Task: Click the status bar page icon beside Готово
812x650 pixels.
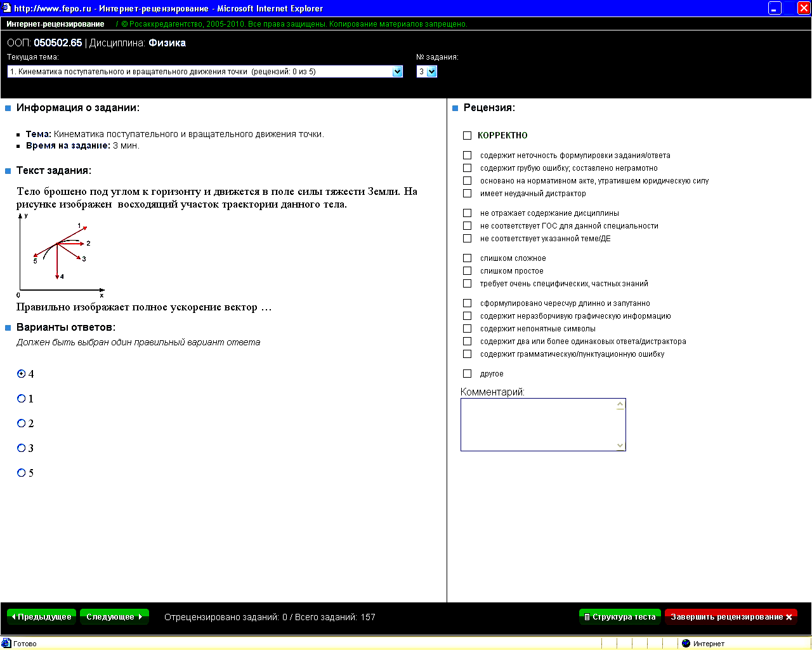Action: click(x=7, y=643)
